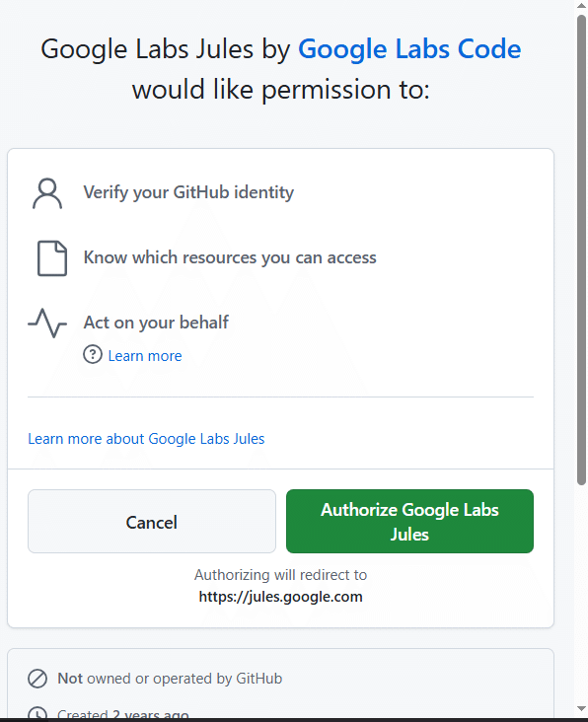Click the question mark icon near Learn more

(93, 355)
